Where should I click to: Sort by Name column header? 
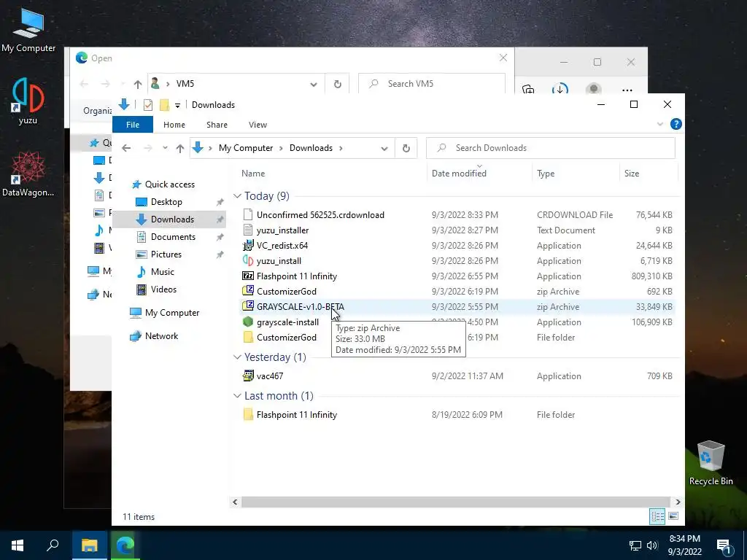253,174
